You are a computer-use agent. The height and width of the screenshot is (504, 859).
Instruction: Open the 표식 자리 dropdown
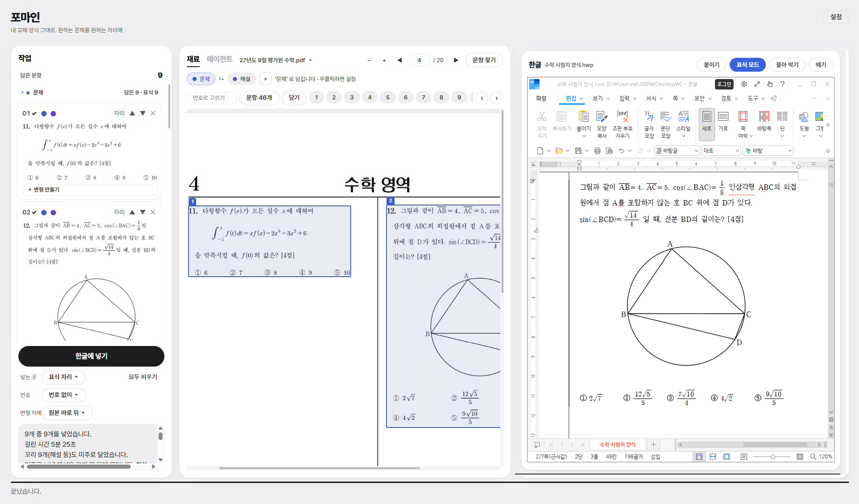64,377
